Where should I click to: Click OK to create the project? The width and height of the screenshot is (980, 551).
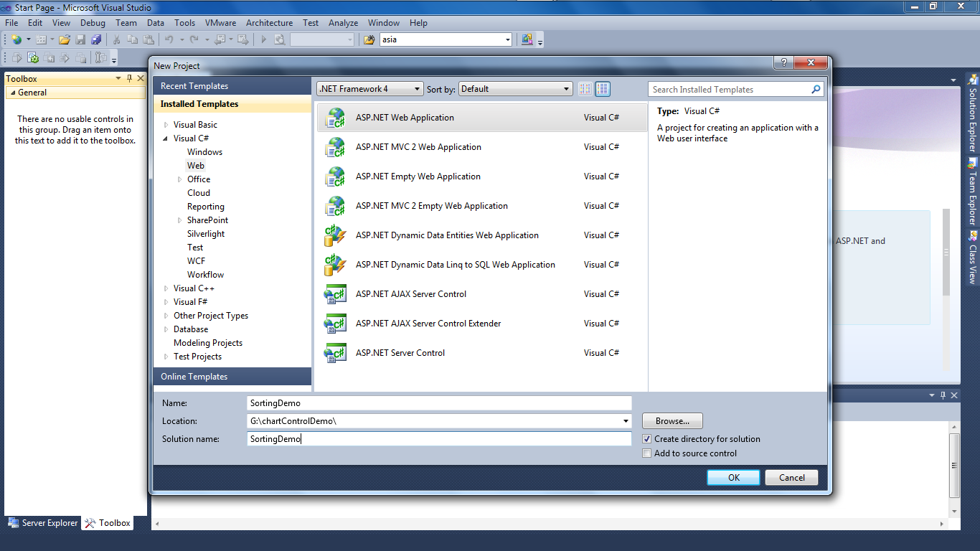(x=733, y=478)
